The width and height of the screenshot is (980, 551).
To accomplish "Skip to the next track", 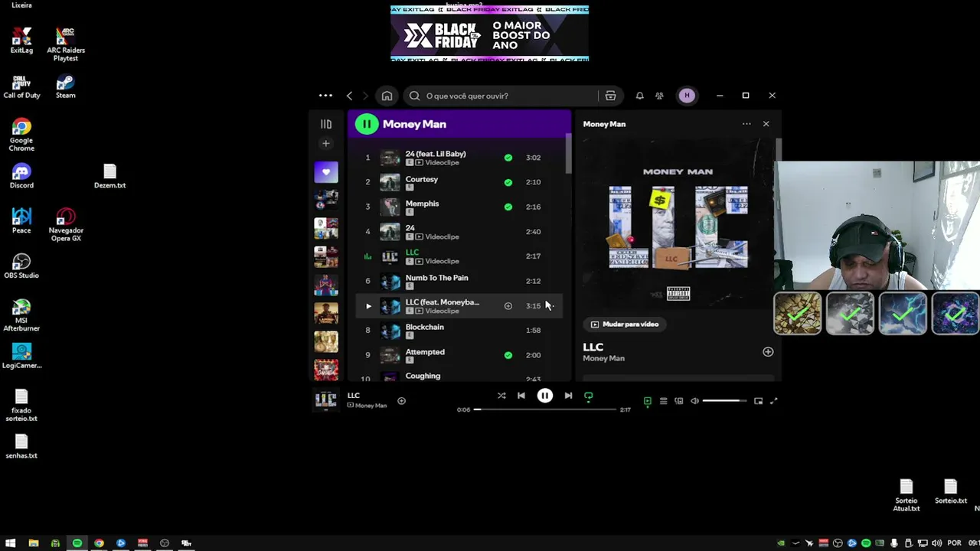I will pyautogui.click(x=568, y=396).
